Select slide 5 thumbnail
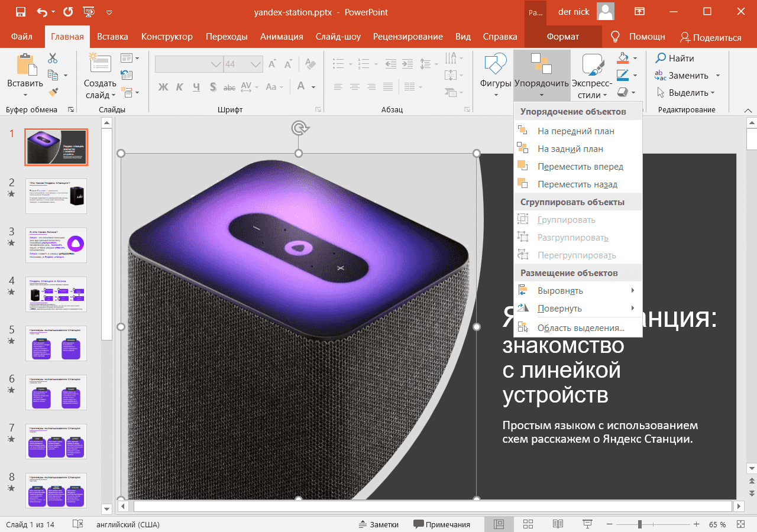The height and width of the screenshot is (532, 757). tap(56, 343)
